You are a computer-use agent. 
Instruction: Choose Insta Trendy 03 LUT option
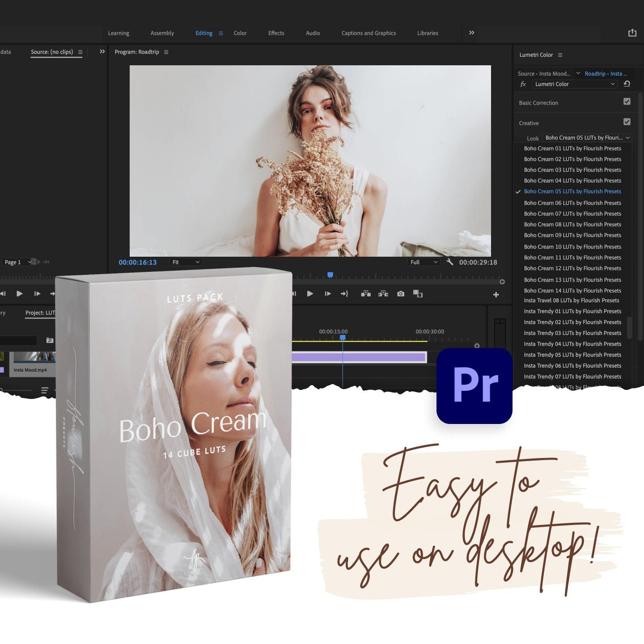pyautogui.click(x=572, y=333)
